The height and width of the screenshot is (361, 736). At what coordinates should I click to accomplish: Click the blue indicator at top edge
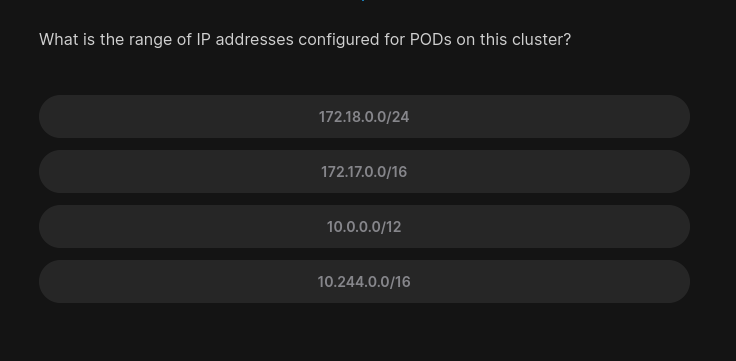pos(363,0)
